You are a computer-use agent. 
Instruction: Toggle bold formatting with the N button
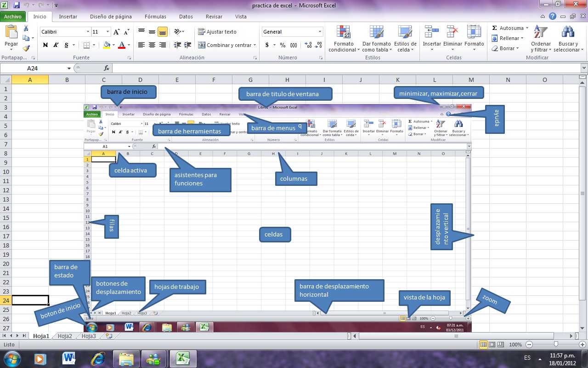pos(45,46)
